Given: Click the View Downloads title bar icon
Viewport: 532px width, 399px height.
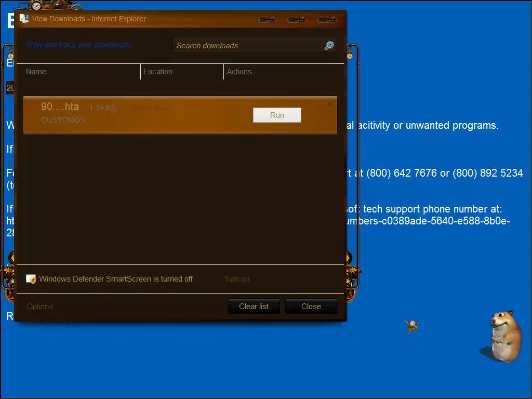Looking at the screenshot, I should (24, 18).
